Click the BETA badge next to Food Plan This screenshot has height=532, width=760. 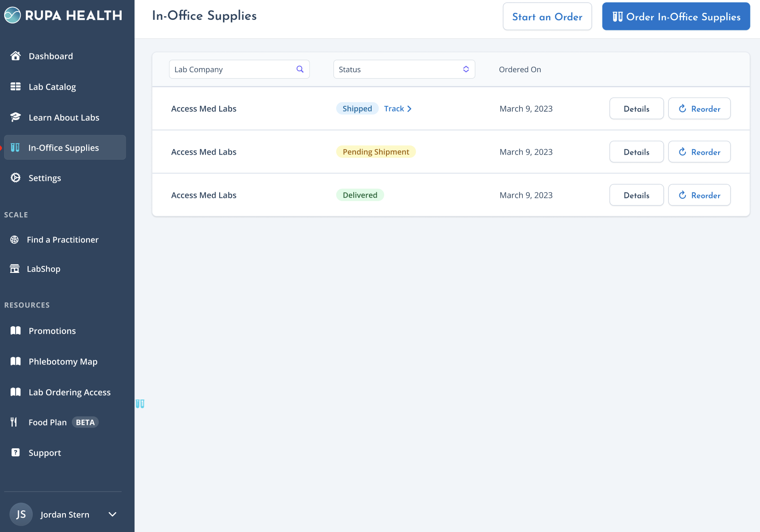(85, 422)
